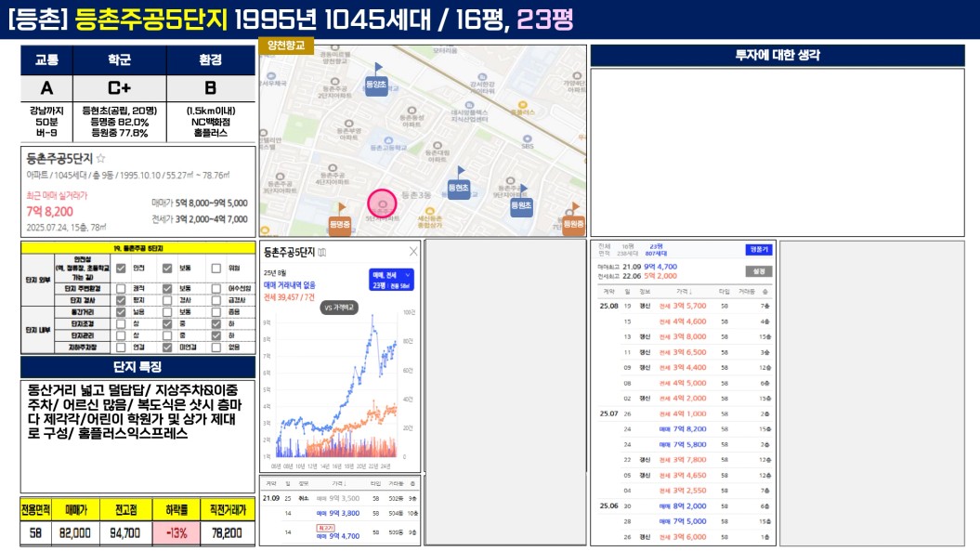Click the 양천향교 gold label above map
Viewport: 980px width, 551px height.
tap(286, 46)
